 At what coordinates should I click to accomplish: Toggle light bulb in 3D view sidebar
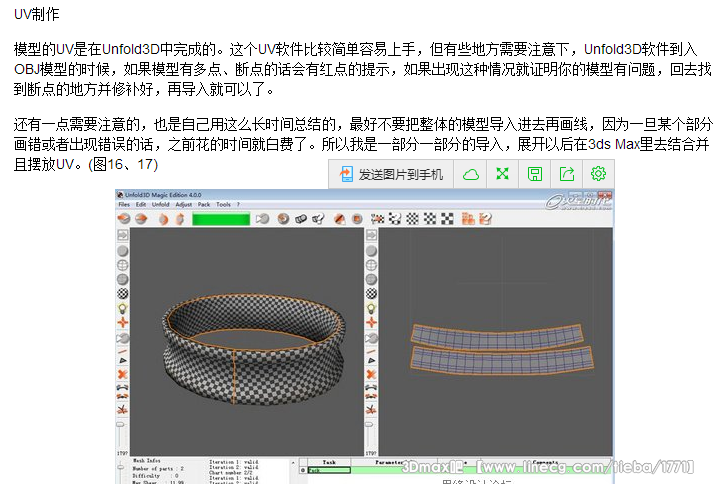point(123,308)
